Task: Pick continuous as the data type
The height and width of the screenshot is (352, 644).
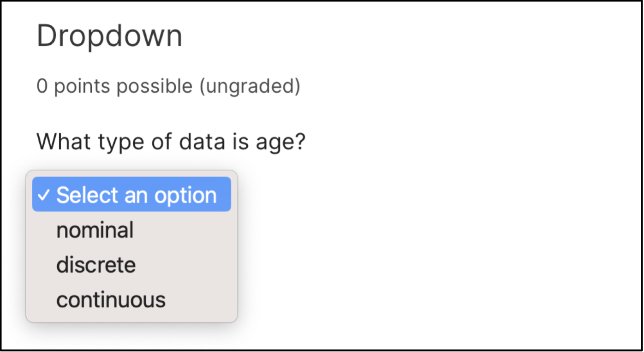Action: 111,300
